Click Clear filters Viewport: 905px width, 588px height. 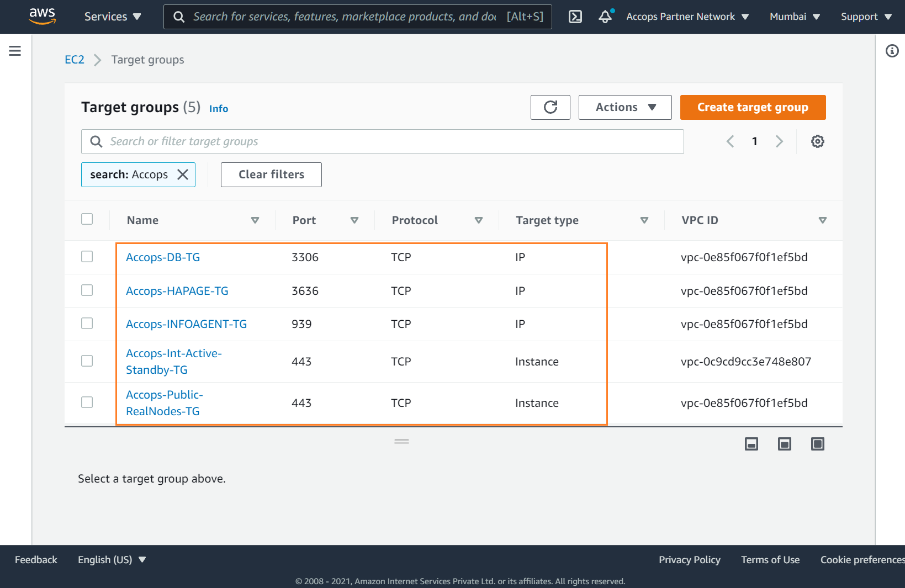point(271,174)
